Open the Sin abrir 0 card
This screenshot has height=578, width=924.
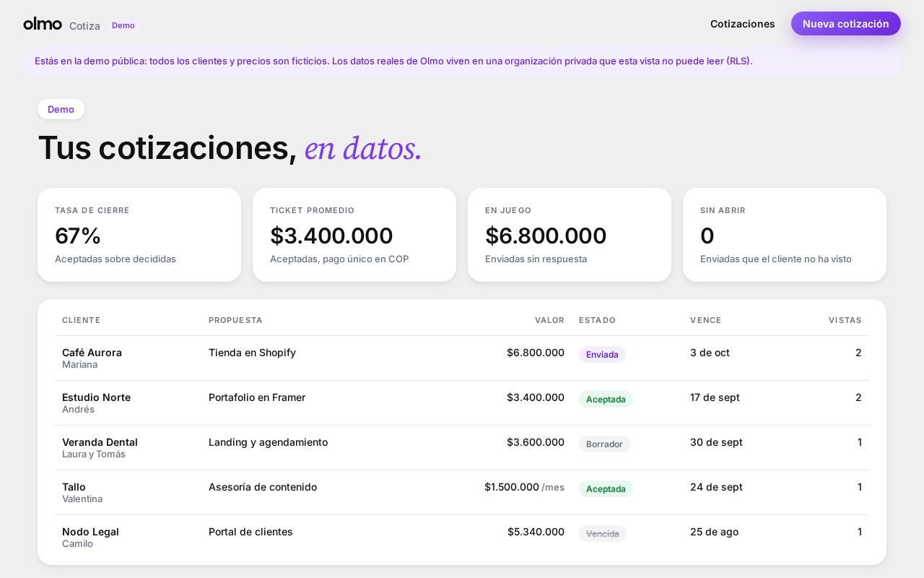click(785, 235)
